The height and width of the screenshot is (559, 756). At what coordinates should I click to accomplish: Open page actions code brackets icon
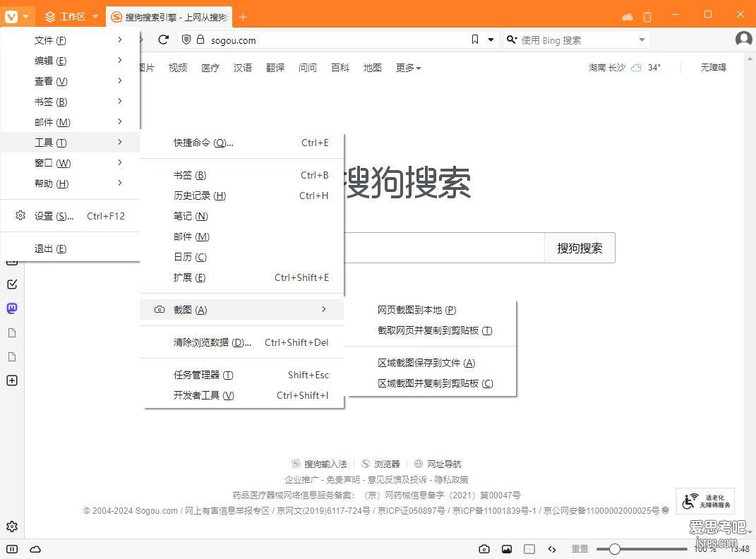tap(552, 549)
